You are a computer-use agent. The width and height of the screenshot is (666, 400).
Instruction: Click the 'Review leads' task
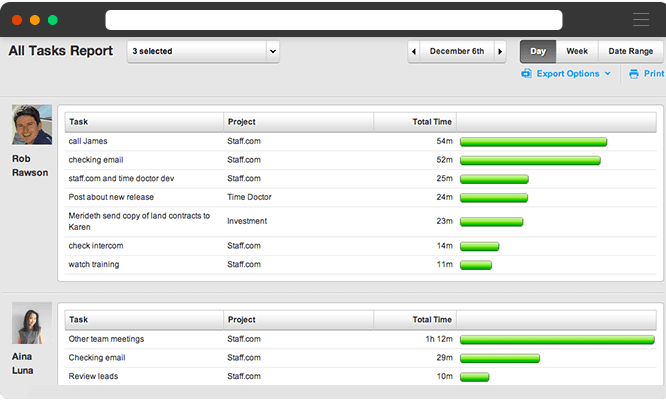tap(93, 376)
